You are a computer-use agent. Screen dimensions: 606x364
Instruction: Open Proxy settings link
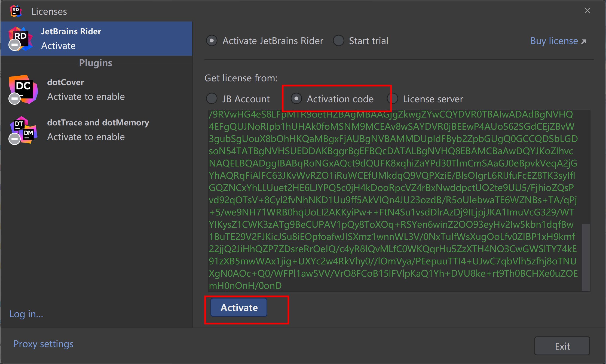coord(44,344)
